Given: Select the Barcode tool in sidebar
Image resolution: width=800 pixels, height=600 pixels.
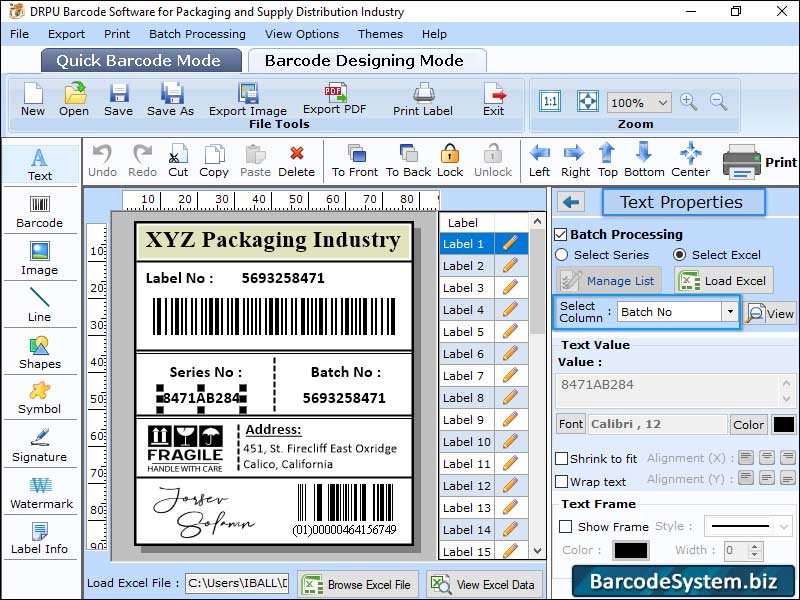Looking at the screenshot, I should point(40,212).
